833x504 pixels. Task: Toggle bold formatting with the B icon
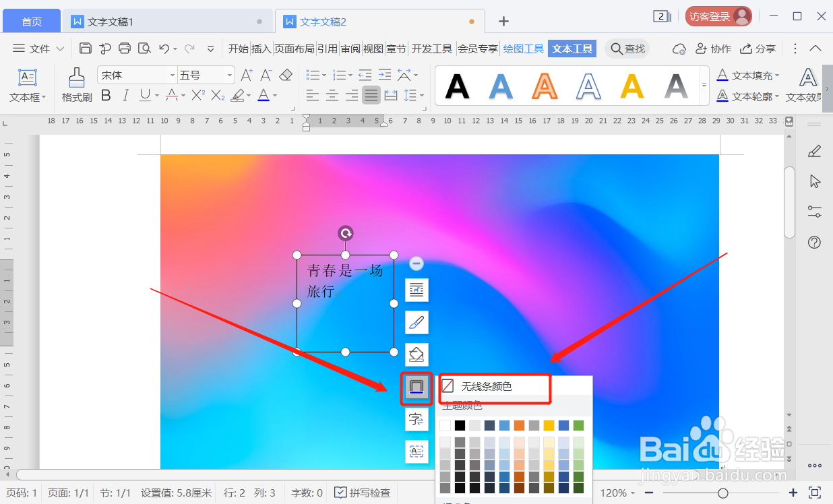(x=105, y=95)
